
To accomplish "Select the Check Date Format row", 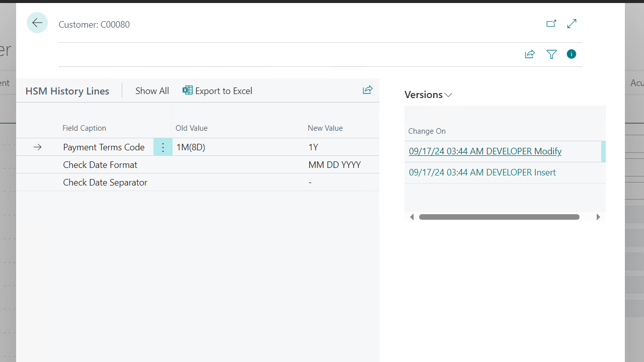I will (100, 165).
